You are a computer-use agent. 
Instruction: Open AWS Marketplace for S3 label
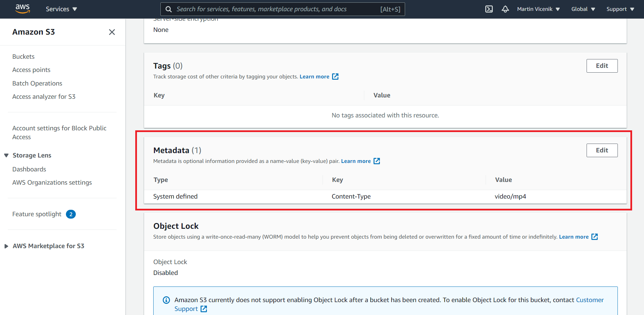49,246
